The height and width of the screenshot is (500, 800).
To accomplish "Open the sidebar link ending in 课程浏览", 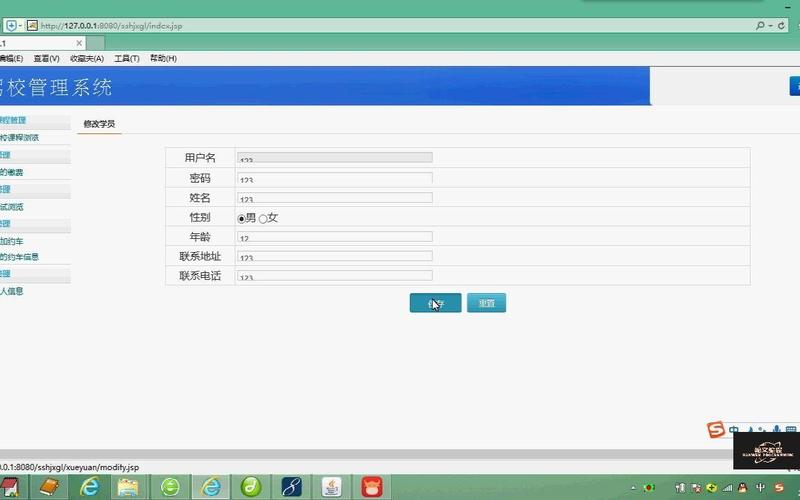I will [x=19, y=138].
